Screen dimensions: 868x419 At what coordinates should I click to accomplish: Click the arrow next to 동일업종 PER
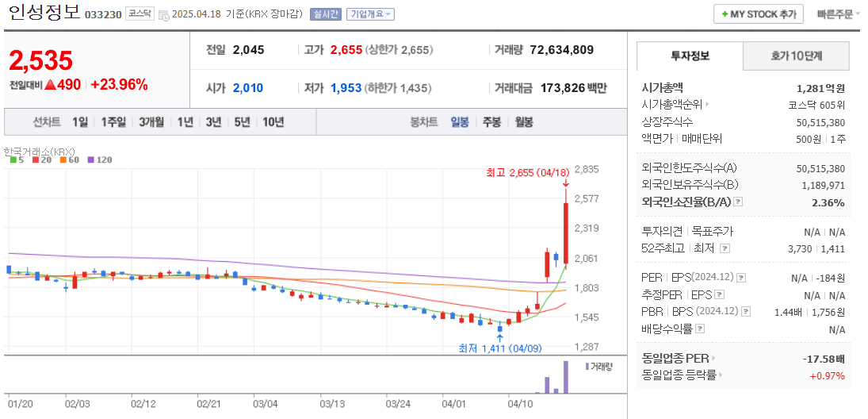click(x=713, y=358)
